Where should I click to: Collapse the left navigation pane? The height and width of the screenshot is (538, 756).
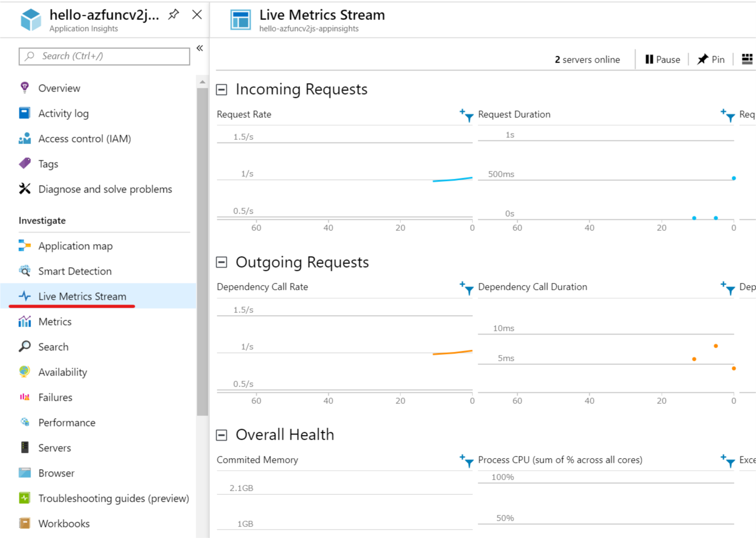pos(199,47)
